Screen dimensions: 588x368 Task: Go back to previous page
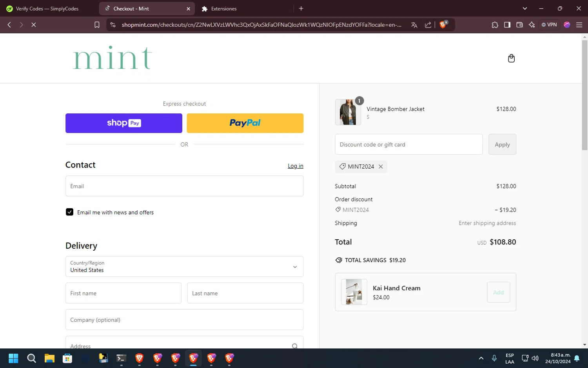click(9, 25)
